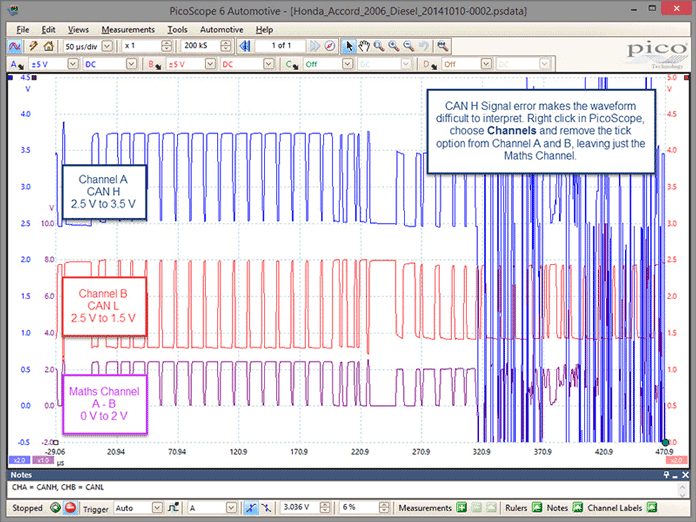696x522 pixels.
Task: Select Scope mode waveform icon
Action: pos(15,46)
